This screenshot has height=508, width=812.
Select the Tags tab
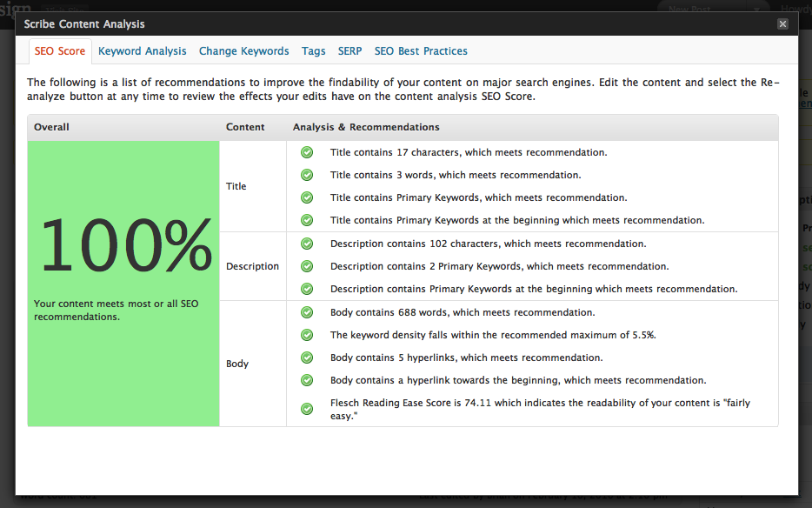tap(313, 51)
